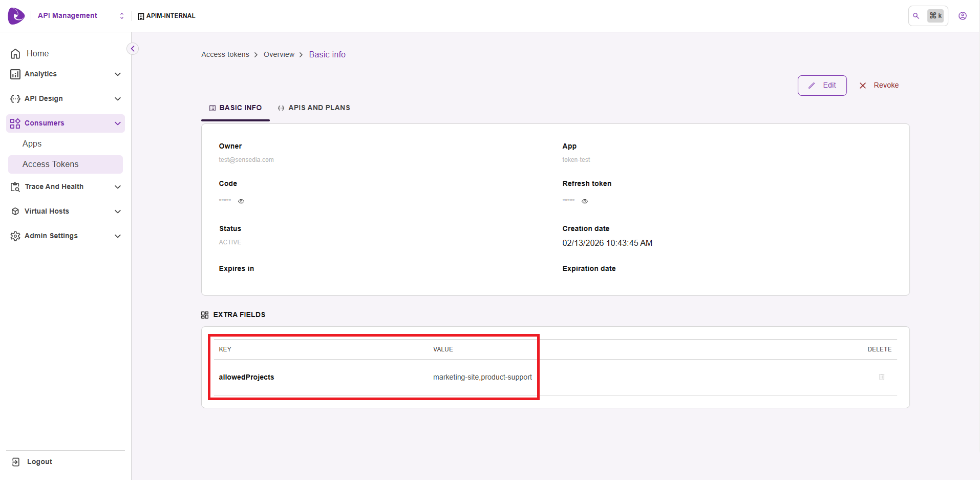Show the hidden Refresh token value
The image size is (980, 480).
tap(584, 201)
